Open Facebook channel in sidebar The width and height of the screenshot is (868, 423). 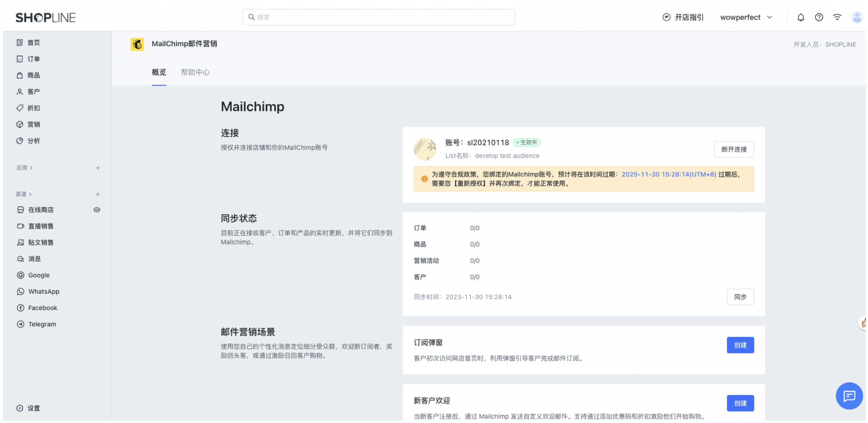(x=37, y=308)
